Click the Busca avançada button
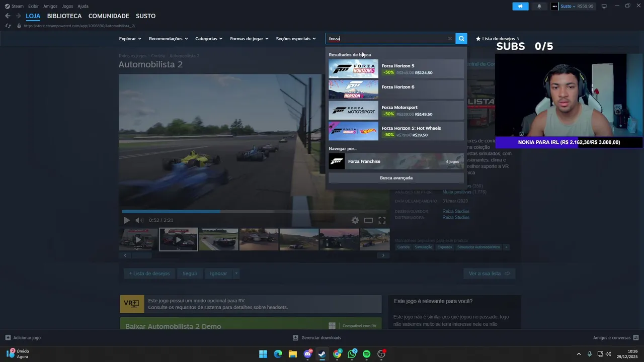Screen dimensions: 644x362 click(396, 178)
